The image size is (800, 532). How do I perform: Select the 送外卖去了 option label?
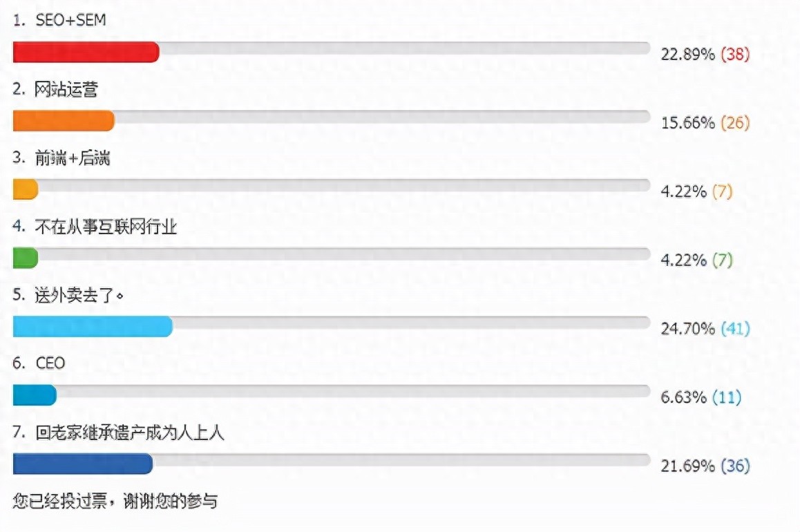tap(79, 295)
